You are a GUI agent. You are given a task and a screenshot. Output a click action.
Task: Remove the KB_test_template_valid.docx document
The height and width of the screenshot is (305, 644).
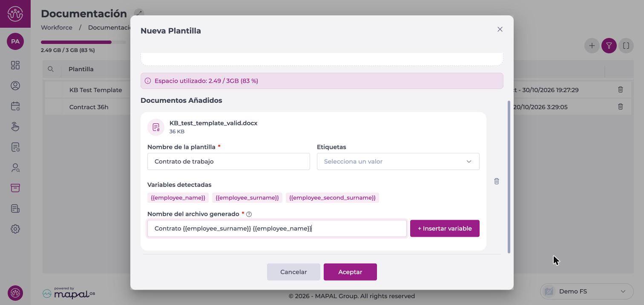[497, 181]
